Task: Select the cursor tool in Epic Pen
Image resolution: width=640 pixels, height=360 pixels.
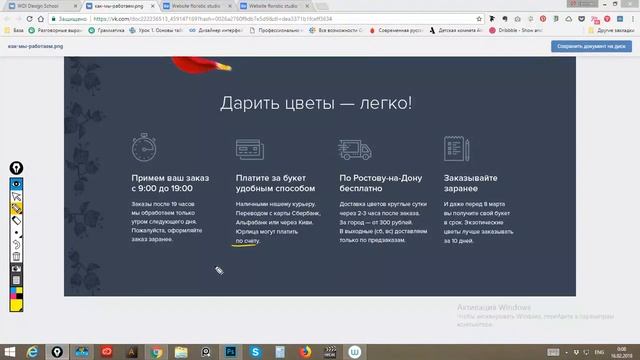Action: 16,196
